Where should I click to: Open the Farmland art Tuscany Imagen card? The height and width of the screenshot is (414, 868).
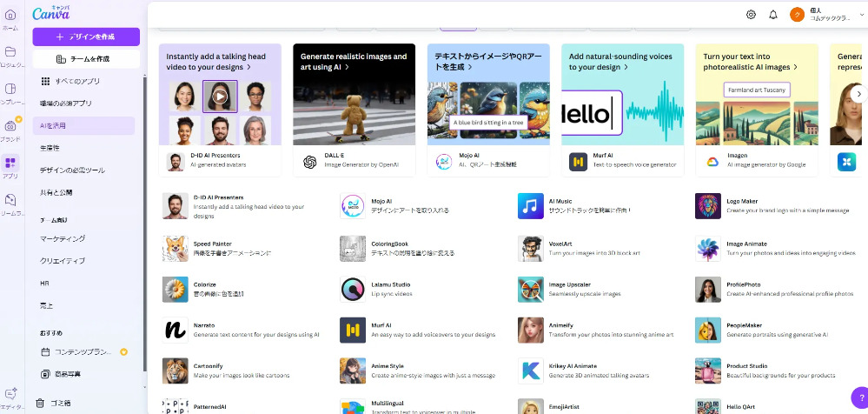coord(757,110)
